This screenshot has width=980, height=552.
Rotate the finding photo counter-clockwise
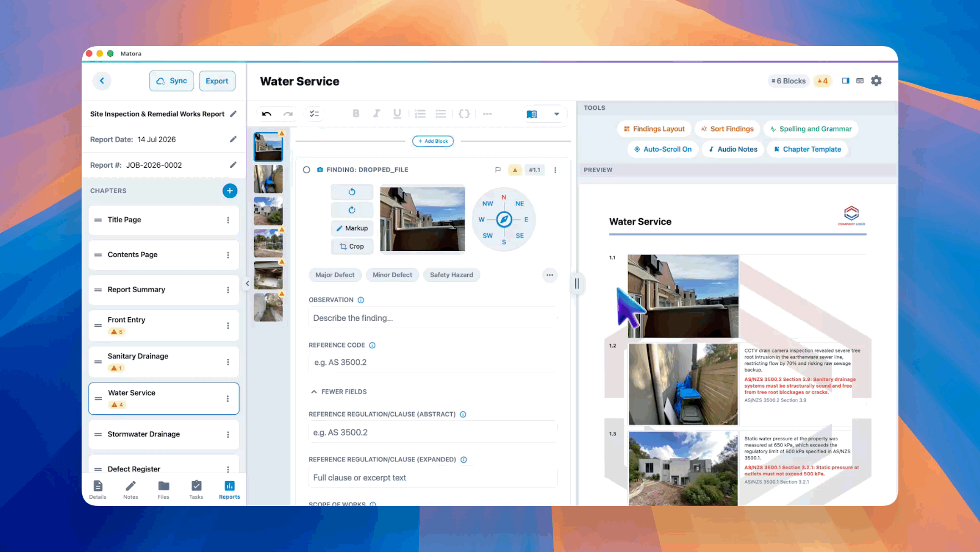click(352, 192)
